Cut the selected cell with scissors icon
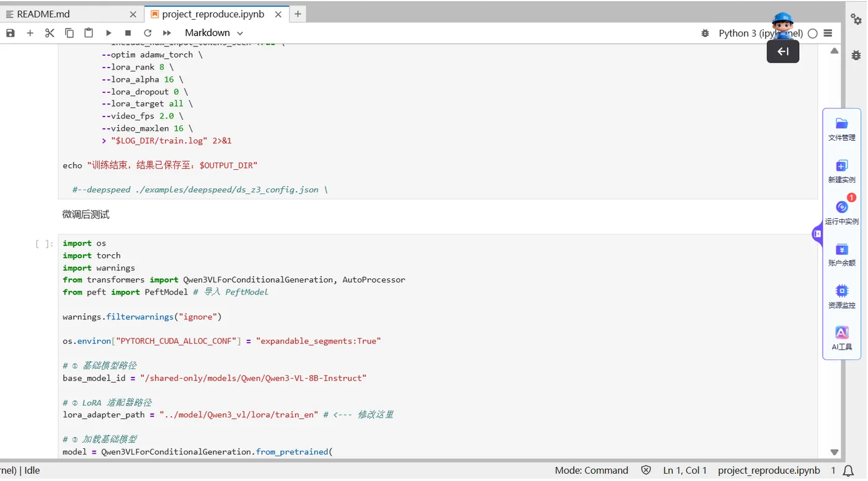868x481 pixels. (x=50, y=33)
